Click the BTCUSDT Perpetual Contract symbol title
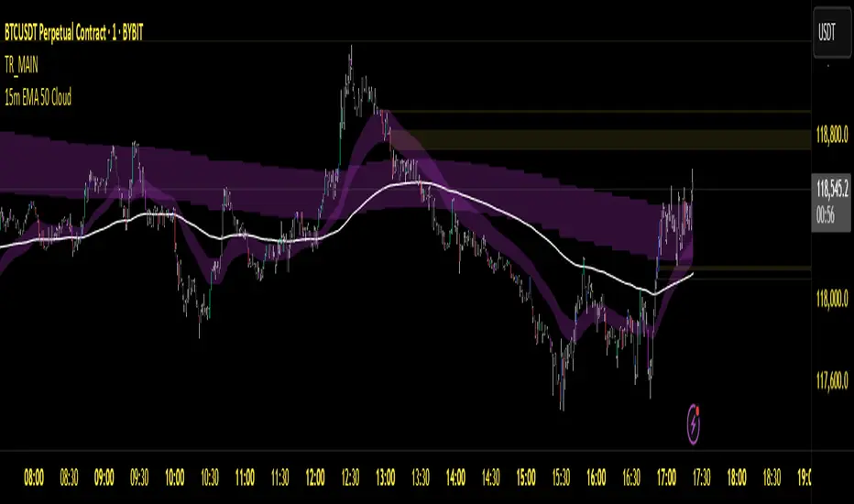Screen dimensions: 854x504 (x=73, y=34)
